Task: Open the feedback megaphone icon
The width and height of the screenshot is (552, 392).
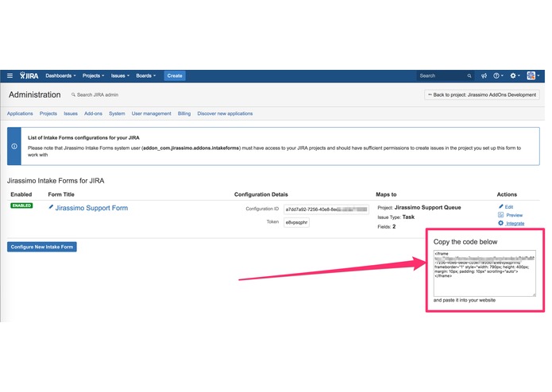Action: coord(484,75)
